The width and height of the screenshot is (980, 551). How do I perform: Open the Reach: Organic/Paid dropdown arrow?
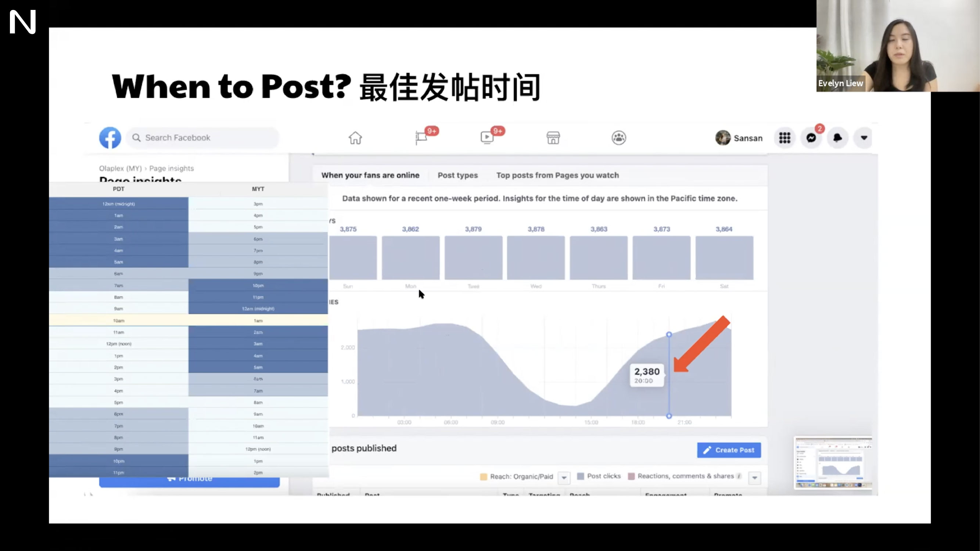pyautogui.click(x=564, y=477)
